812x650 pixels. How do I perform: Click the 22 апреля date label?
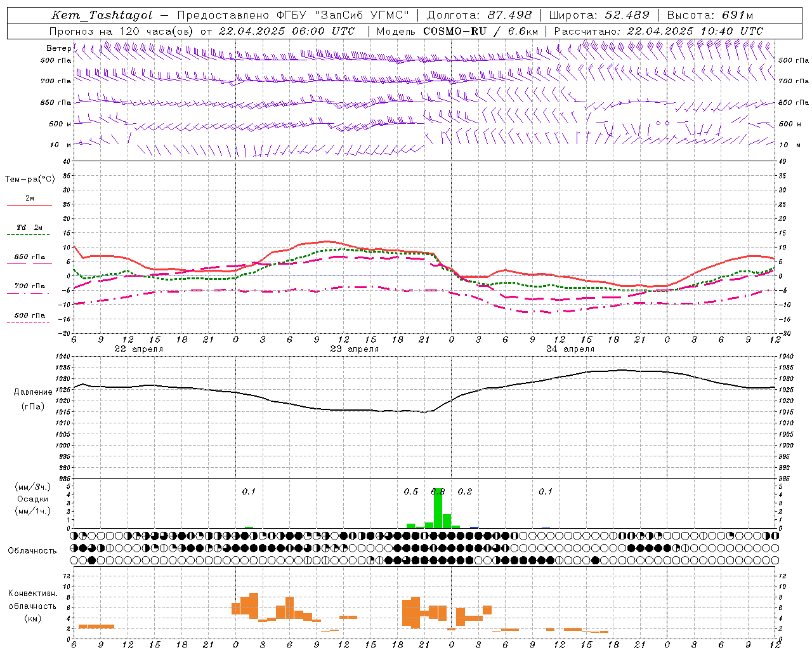tap(138, 349)
